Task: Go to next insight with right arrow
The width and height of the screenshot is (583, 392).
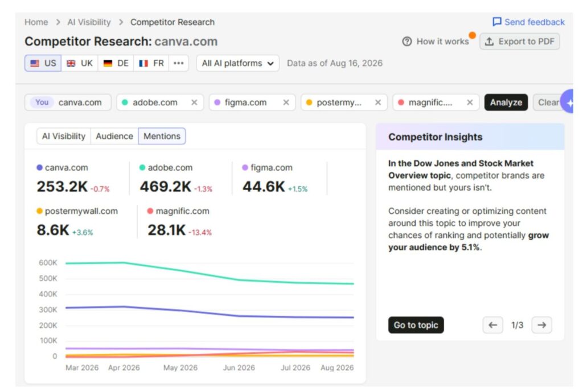Action: [542, 325]
